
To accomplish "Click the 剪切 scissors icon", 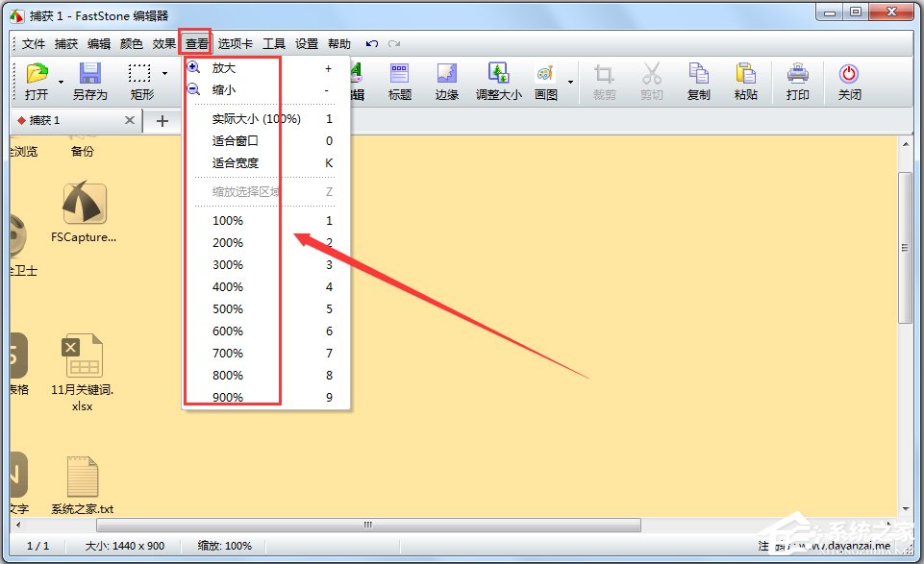I will tap(651, 82).
